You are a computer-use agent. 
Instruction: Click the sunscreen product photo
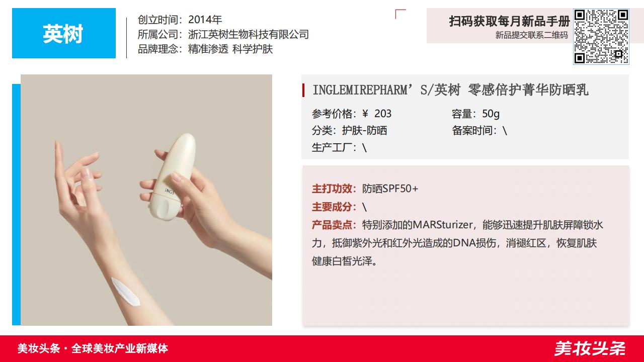(146, 200)
